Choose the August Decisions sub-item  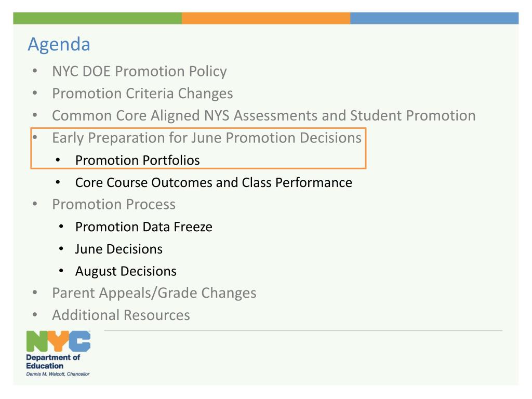126,271
